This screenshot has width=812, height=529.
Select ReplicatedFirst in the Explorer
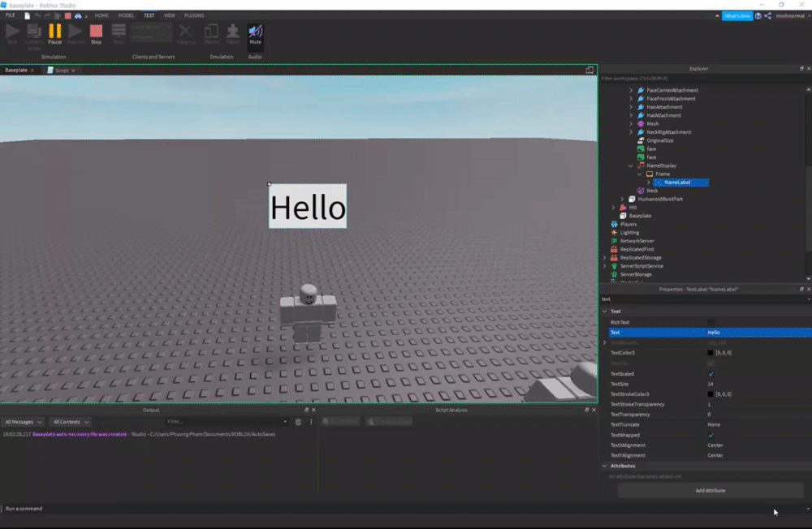point(637,249)
